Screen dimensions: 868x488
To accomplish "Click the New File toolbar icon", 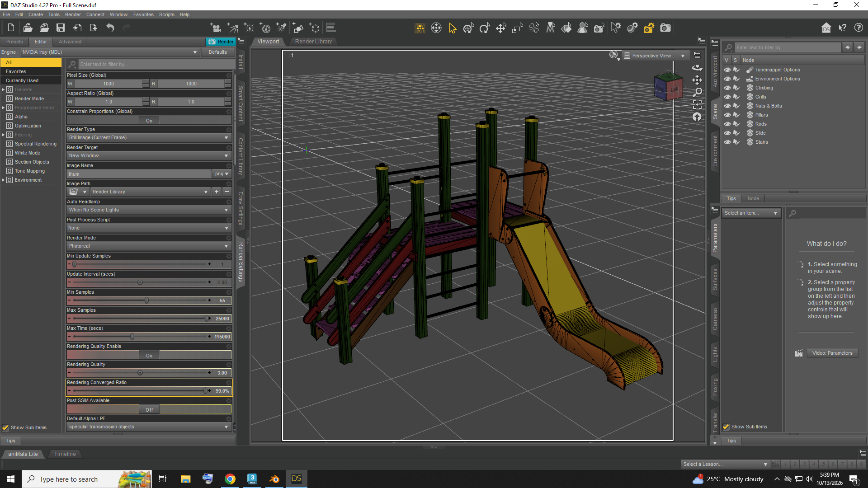I will 11,28.
